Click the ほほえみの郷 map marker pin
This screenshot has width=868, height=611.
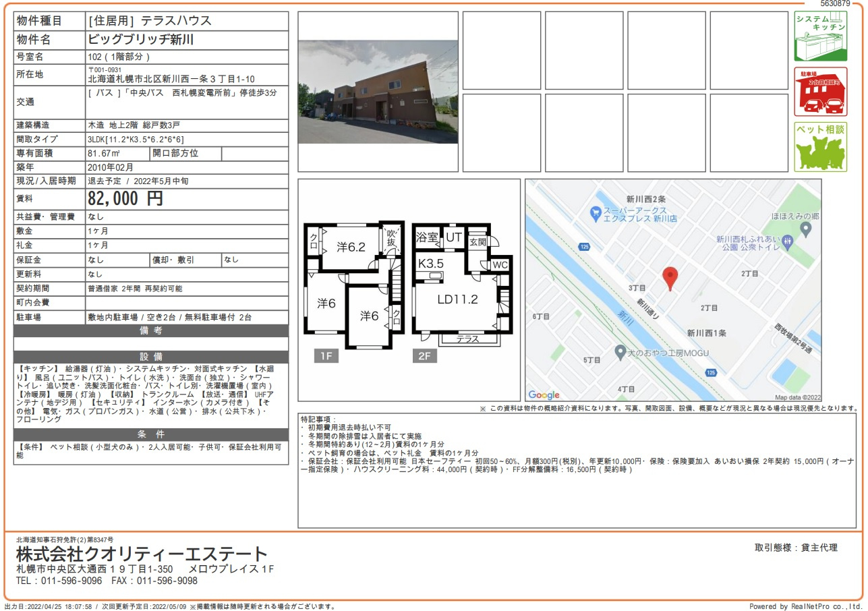pyautogui.click(x=805, y=230)
